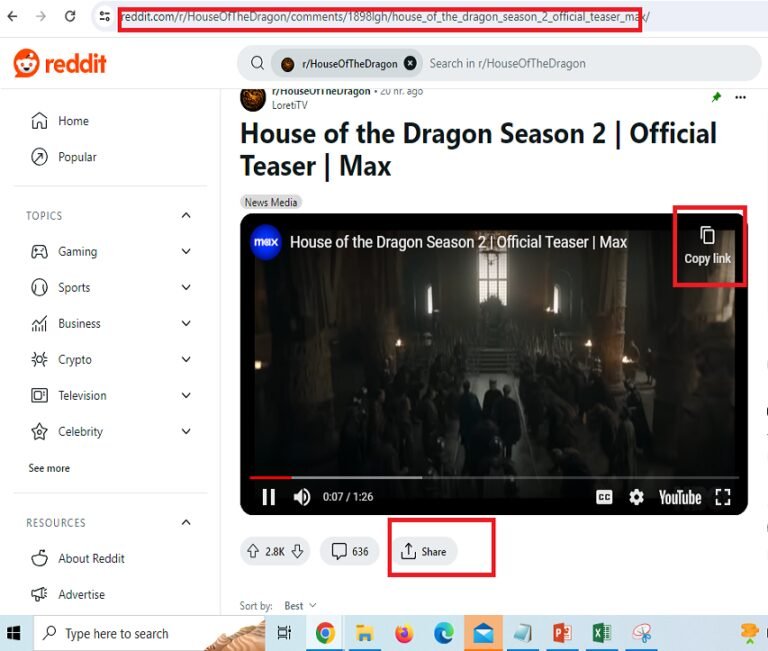This screenshot has width=768, height=651.
Task: Open Windows Start menu
Action: 14,633
